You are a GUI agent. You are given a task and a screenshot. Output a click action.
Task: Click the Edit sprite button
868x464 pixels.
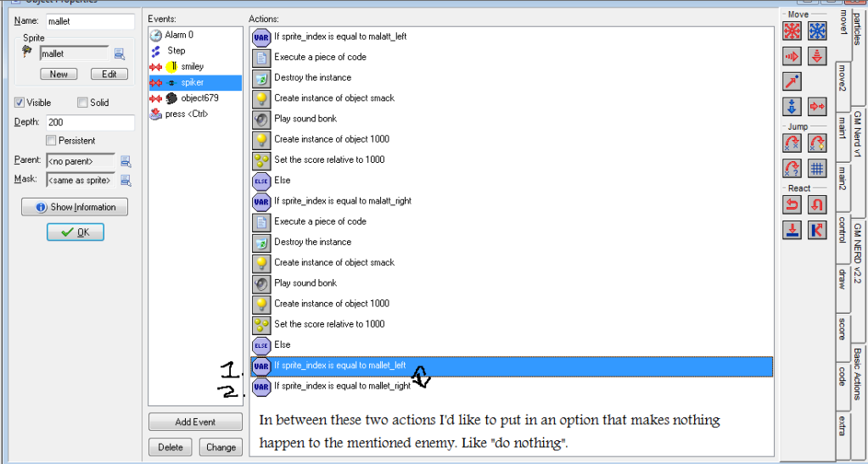(x=109, y=74)
